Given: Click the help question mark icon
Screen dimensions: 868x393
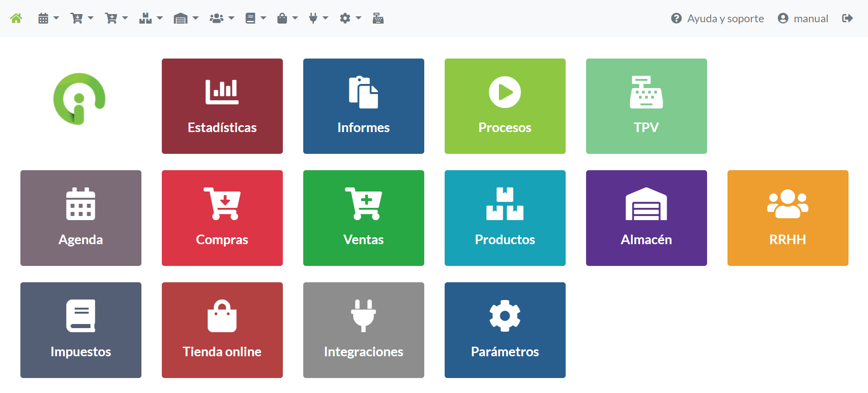Looking at the screenshot, I should [x=676, y=18].
